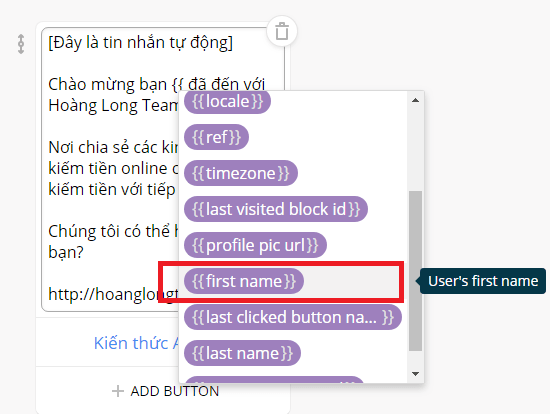This screenshot has width=550, height=414.
Task: Select the partially visible attribute at list bottom
Action: (274, 380)
